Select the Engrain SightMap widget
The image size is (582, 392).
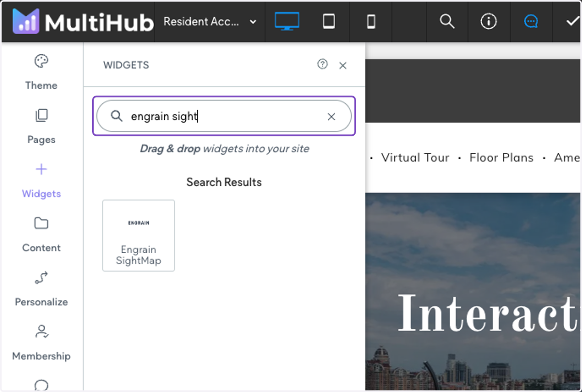139,235
